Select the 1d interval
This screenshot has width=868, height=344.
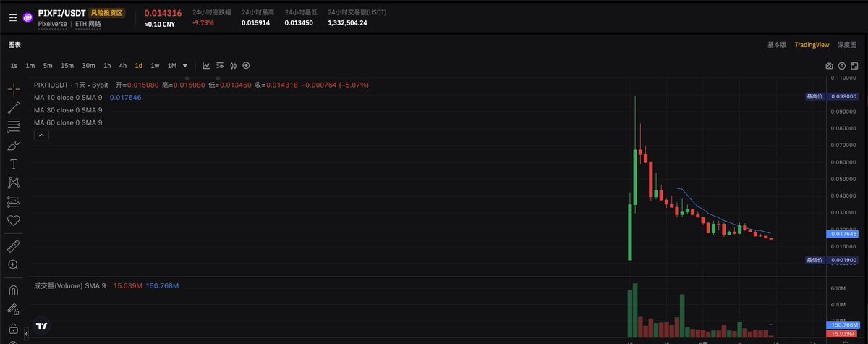[x=139, y=66]
